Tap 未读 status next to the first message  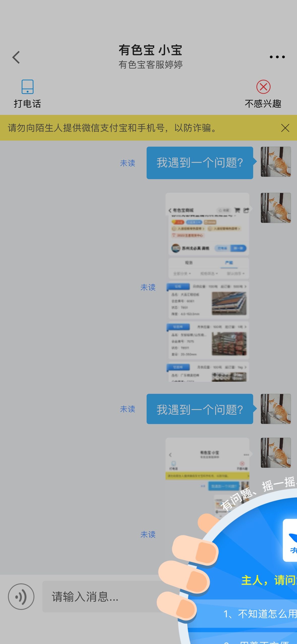[x=127, y=163]
